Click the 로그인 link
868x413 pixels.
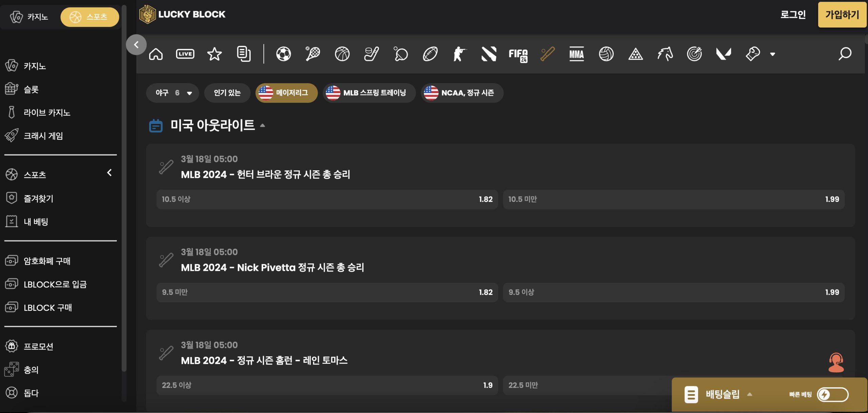[x=793, y=15]
